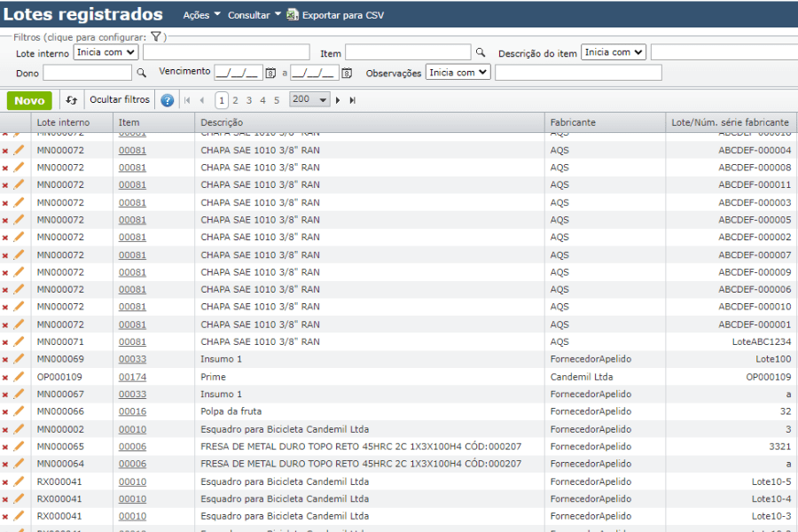Edit lote MN000069 with the pencil icon
The height and width of the screenshot is (532, 798).
pyautogui.click(x=20, y=359)
